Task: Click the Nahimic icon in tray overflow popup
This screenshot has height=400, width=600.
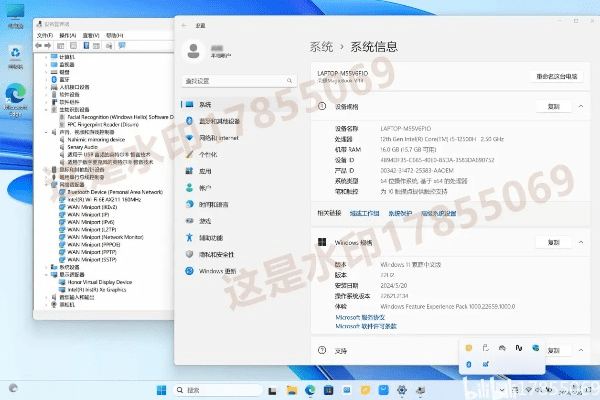Action: click(519, 348)
